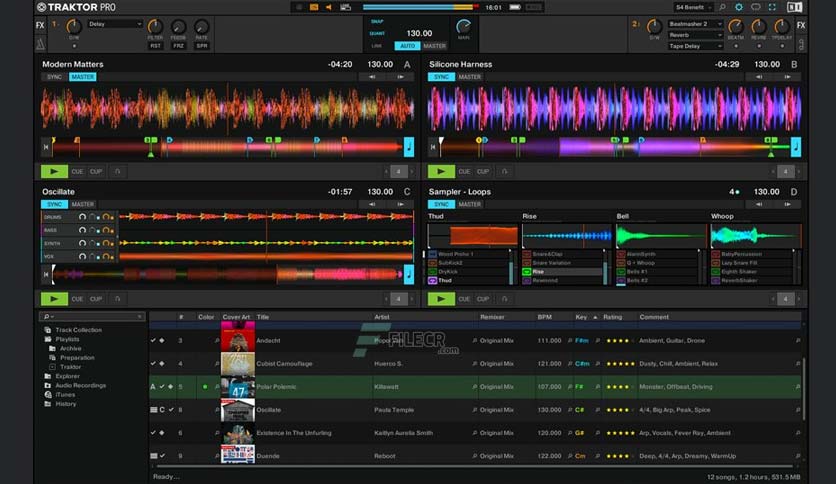Disable SYNC on Deck B Silicone Harness
The width and height of the screenshot is (836, 484).
pos(441,77)
